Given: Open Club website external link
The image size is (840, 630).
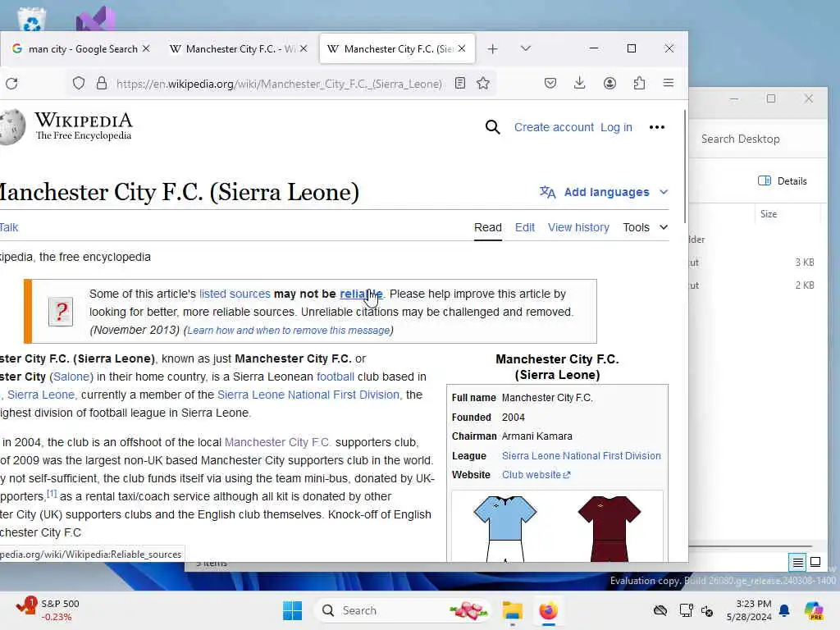Looking at the screenshot, I should 536,475.
